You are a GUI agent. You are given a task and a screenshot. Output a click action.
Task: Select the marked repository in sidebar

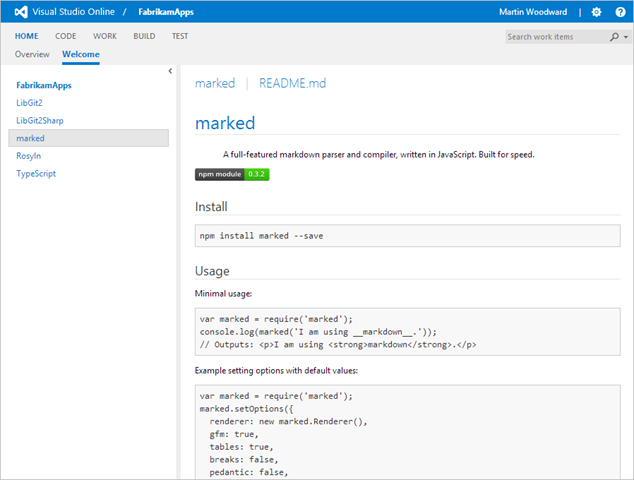89,138
